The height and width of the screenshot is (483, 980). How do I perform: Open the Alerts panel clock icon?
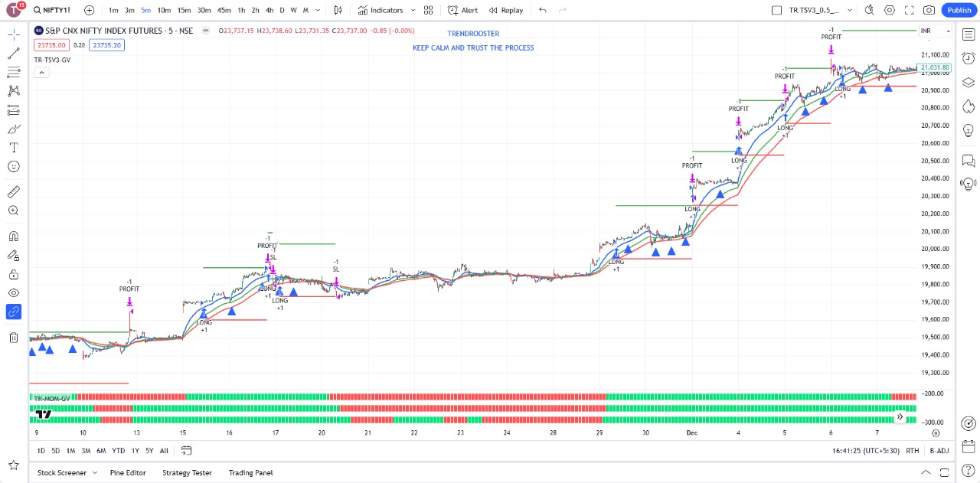(968, 60)
